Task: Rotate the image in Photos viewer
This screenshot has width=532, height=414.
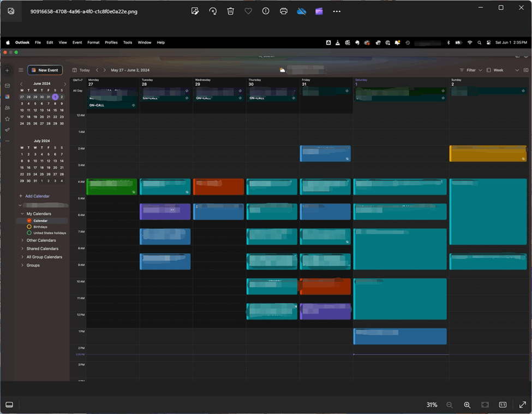Action: click(213, 11)
